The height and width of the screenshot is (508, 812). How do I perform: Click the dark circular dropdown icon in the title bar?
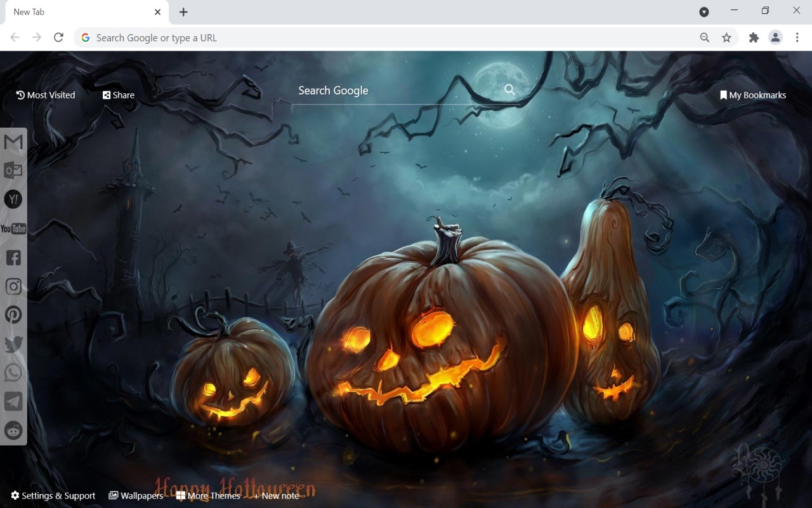704,11
